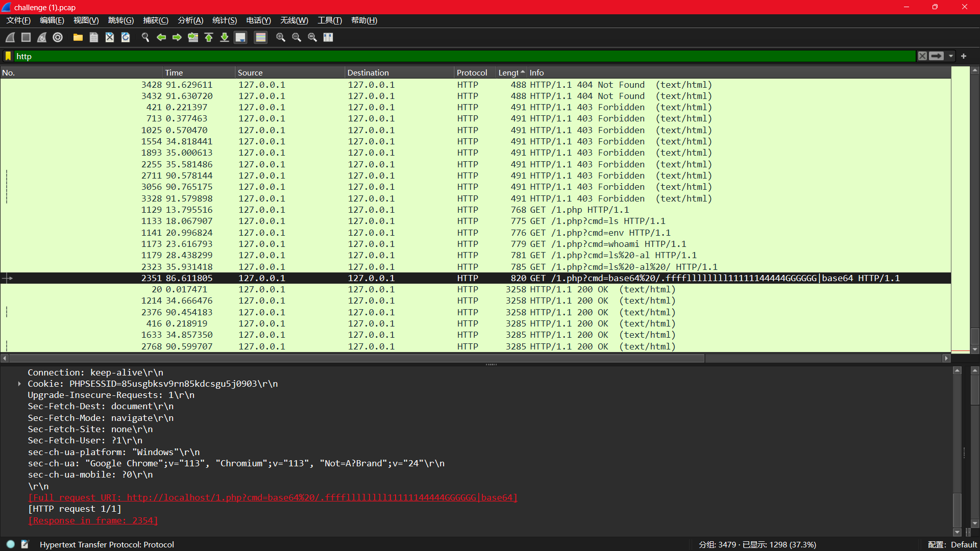Select packet 3428 404 Not Found
This screenshot has width=980, height=551.
click(475, 85)
